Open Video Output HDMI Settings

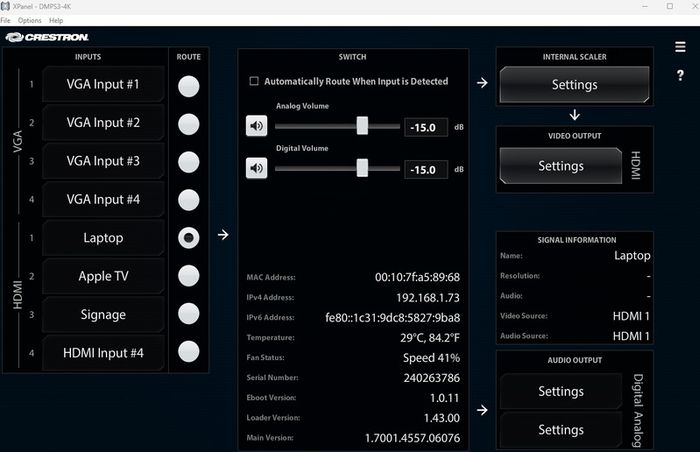pos(561,166)
